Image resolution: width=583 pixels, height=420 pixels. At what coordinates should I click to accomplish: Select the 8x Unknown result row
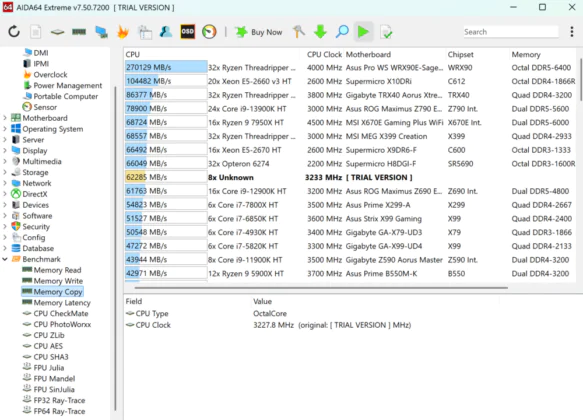tap(350, 177)
